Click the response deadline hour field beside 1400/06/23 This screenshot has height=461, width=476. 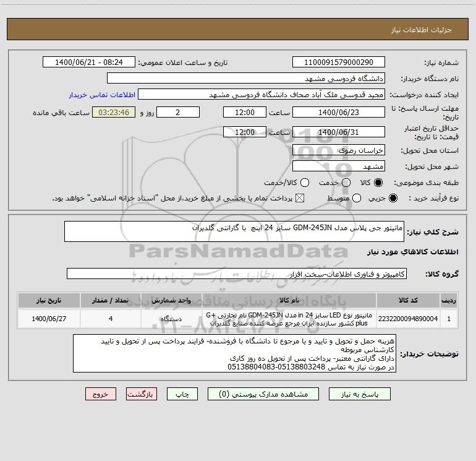[245, 112]
